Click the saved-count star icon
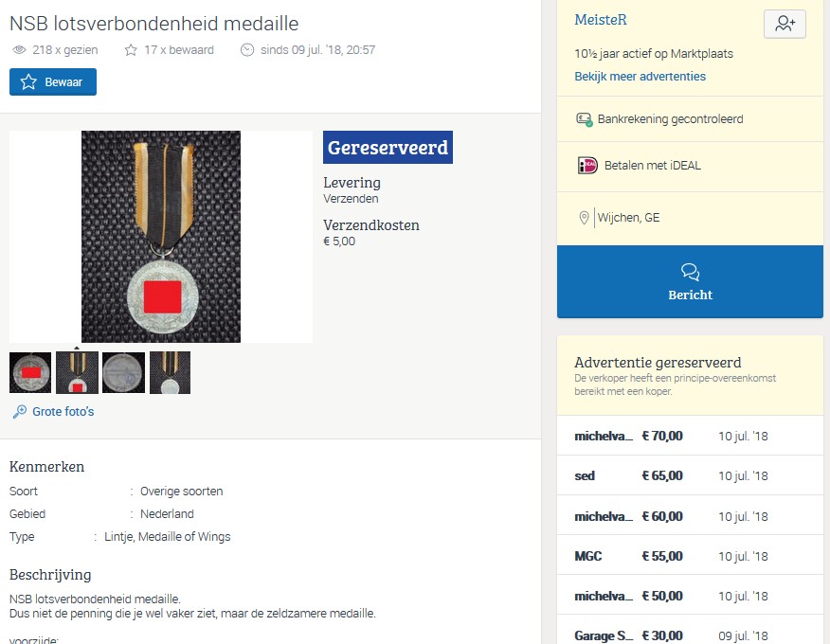The height and width of the screenshot is (644, 830). 131,50
